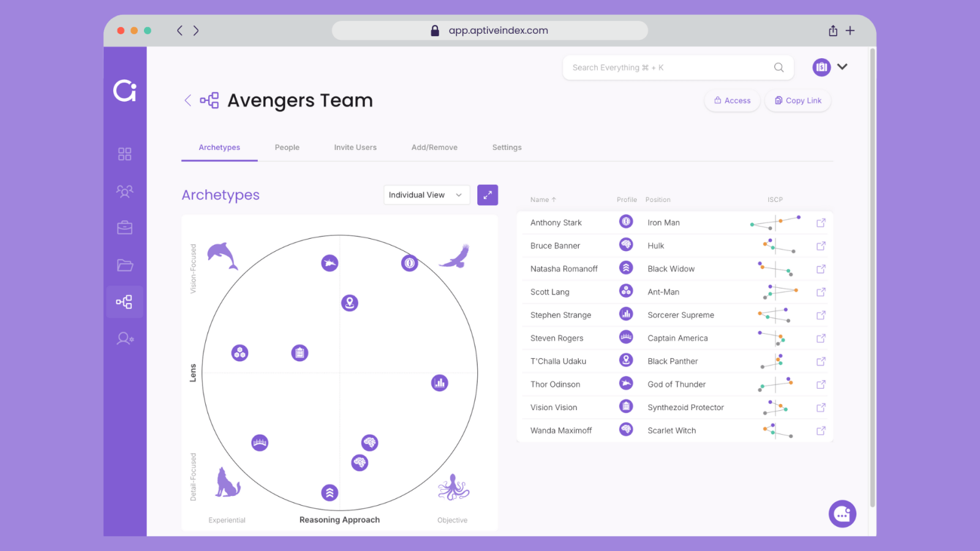Click the dashboard grid icon in sidebar
The image size is (980, 551).
tap(124, 154)
